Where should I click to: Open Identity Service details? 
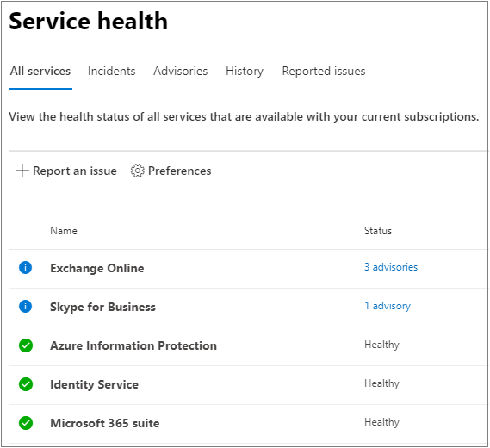pyautogui.click(x=95, y=384)
